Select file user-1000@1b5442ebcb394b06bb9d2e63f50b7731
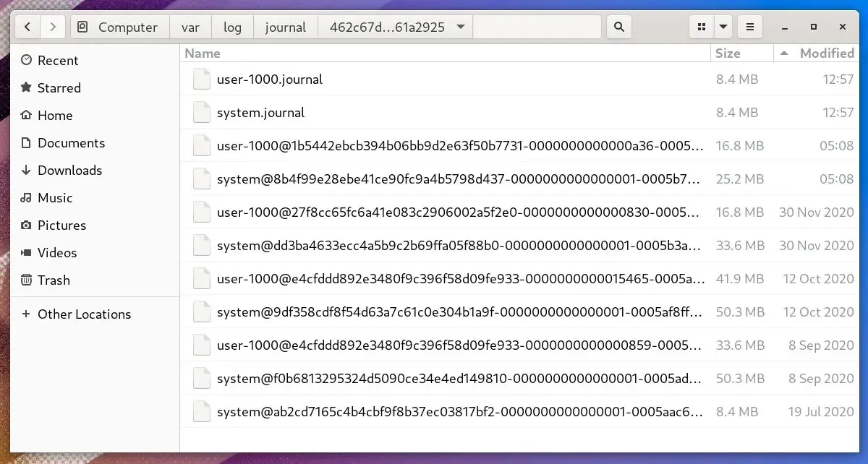Image resolution: width=868 pixels, height=464 pixels. pos(519,146)
